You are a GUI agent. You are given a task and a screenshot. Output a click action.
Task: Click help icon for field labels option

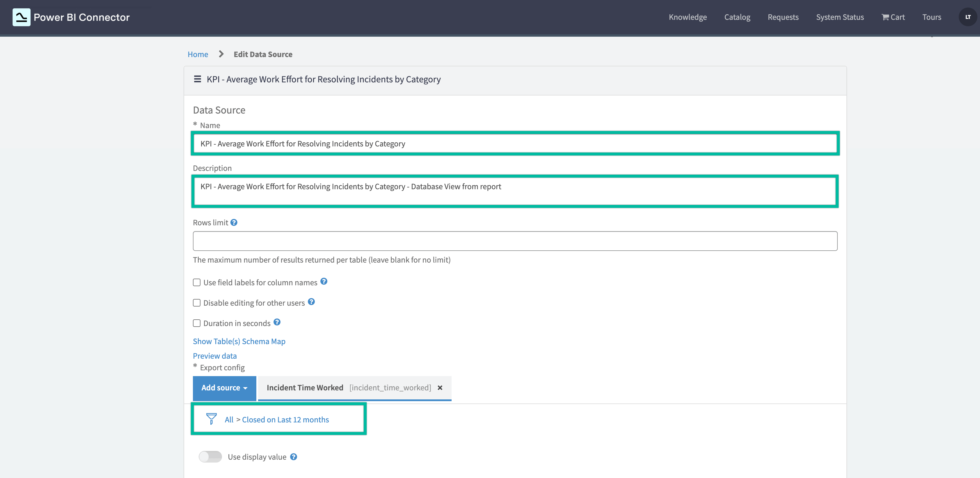pyautogui.click(x=324, y=281)
